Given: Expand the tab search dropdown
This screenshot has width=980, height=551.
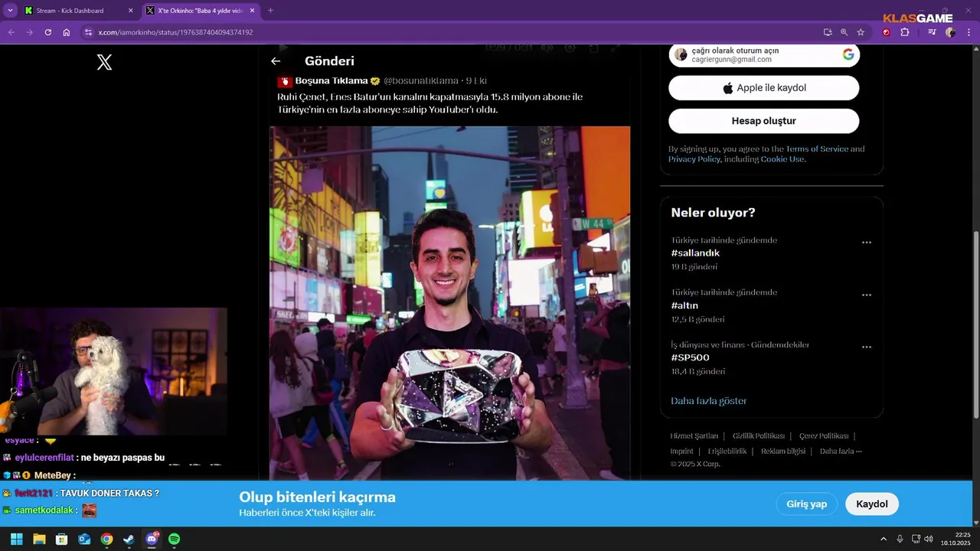Looking at the screenshot, I should click(10, 11).
